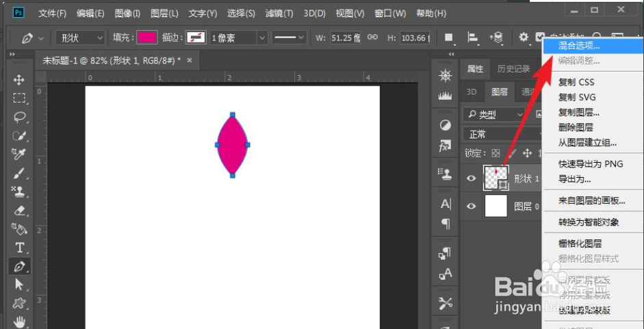
Task: Open the crossed tools presets panel icon
Action: tap(446, 303)
